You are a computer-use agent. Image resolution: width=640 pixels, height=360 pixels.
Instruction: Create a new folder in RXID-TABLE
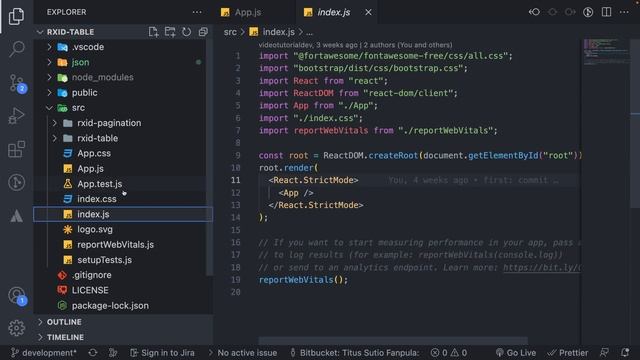170,32
